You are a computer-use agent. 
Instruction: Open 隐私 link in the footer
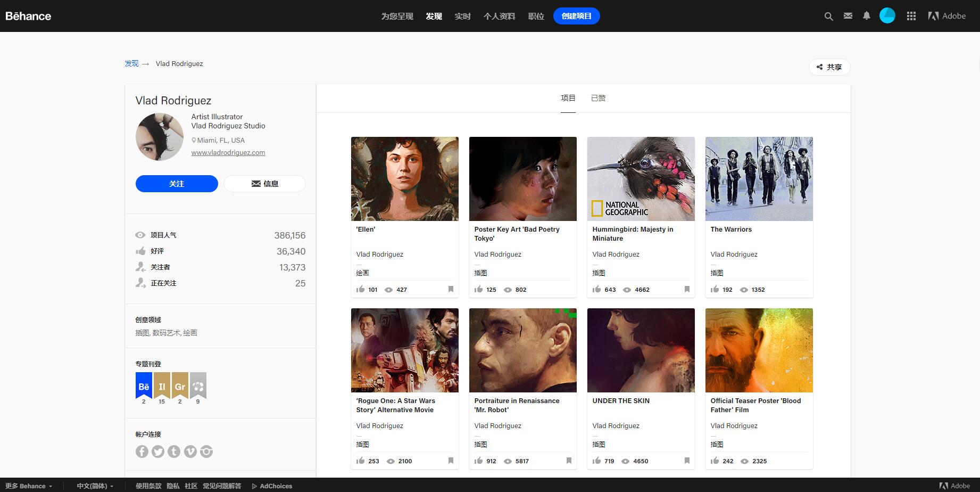click(173, 486)
